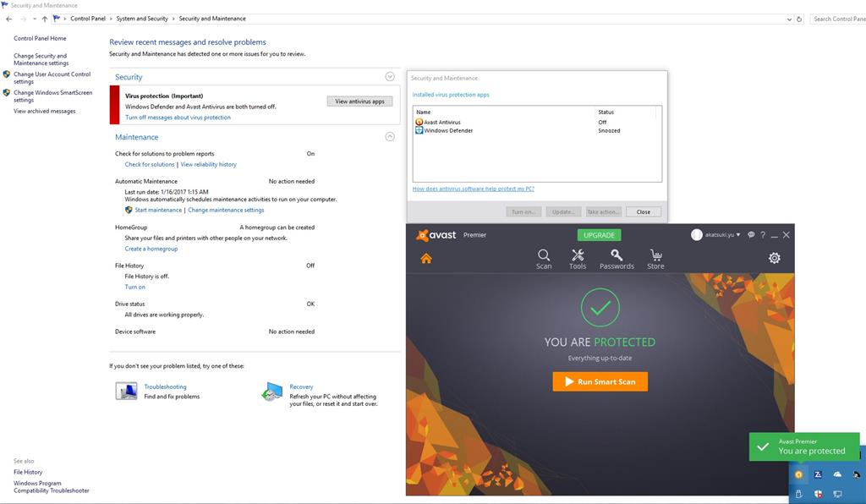Viewport: 866px width, 504px height.
Task: Click the black tray icon beside OneDrive
Action: [856, 474]
